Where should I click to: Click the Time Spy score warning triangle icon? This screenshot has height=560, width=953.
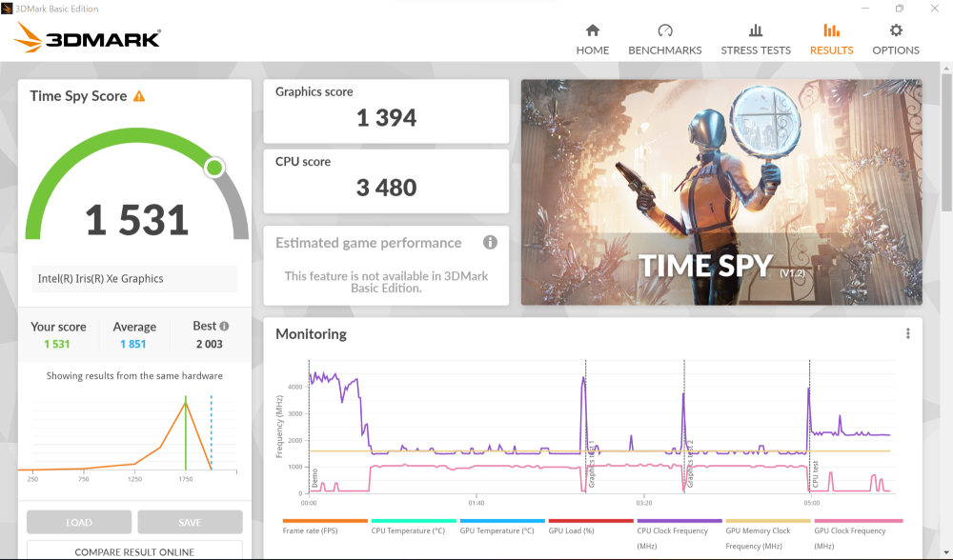click(x=139, y=96)
